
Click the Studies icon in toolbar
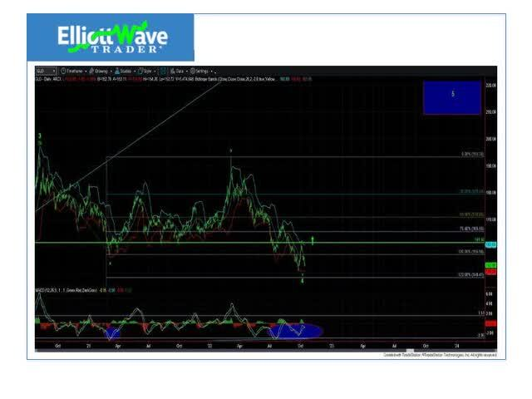pos(117,71)
